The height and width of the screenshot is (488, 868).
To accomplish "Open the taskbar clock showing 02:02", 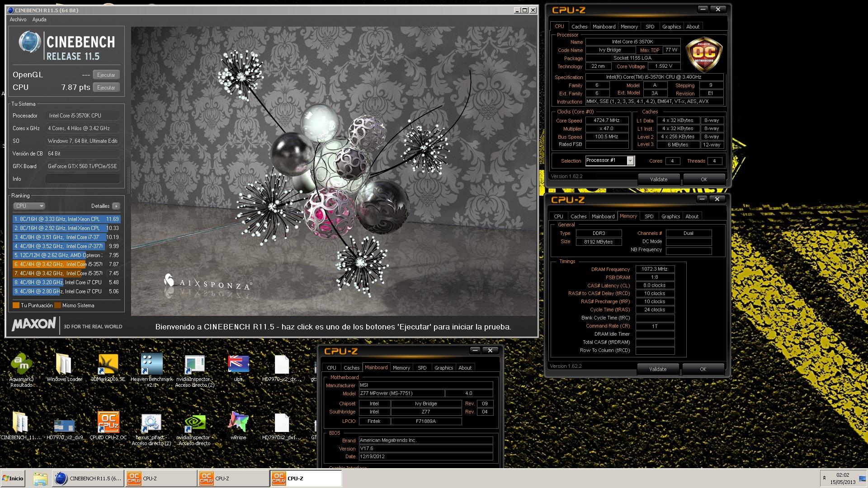I will pos(843,479).
